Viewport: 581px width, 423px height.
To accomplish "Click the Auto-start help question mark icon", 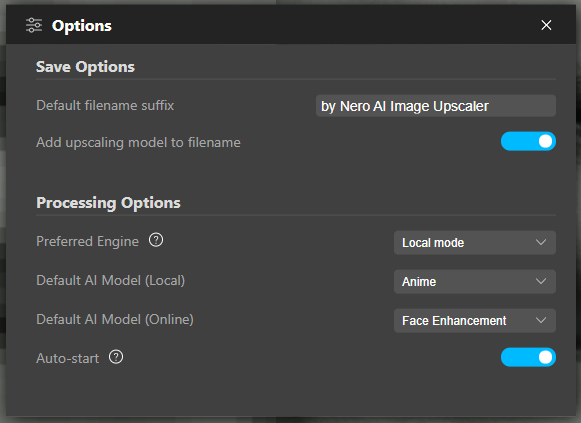I will (x=116, y=357).
